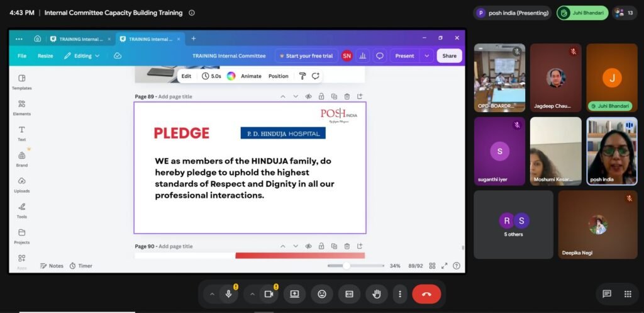
Task: Expand microphone audio settings arrow
Action: coord(212,294)
